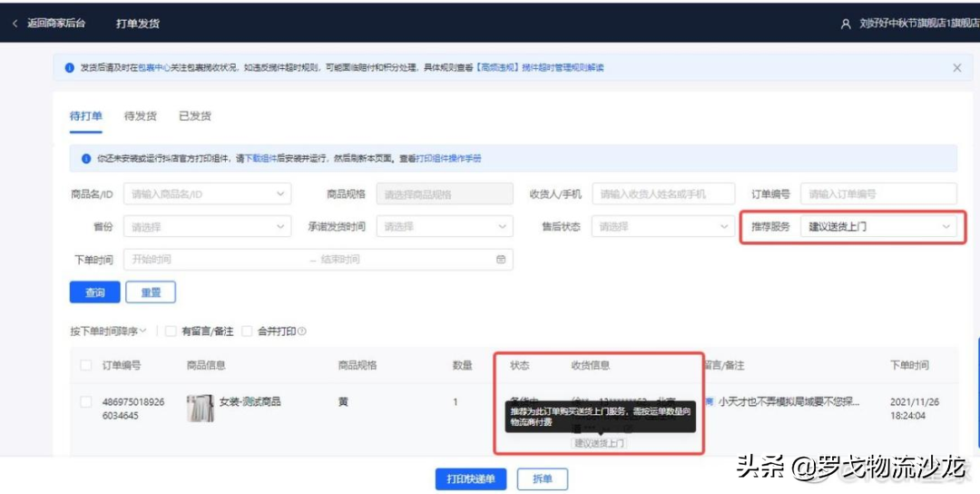This screenshot has height=494, width=980.
Task: Click the 收货信息 column header
Action: click(x=590, y=365)
